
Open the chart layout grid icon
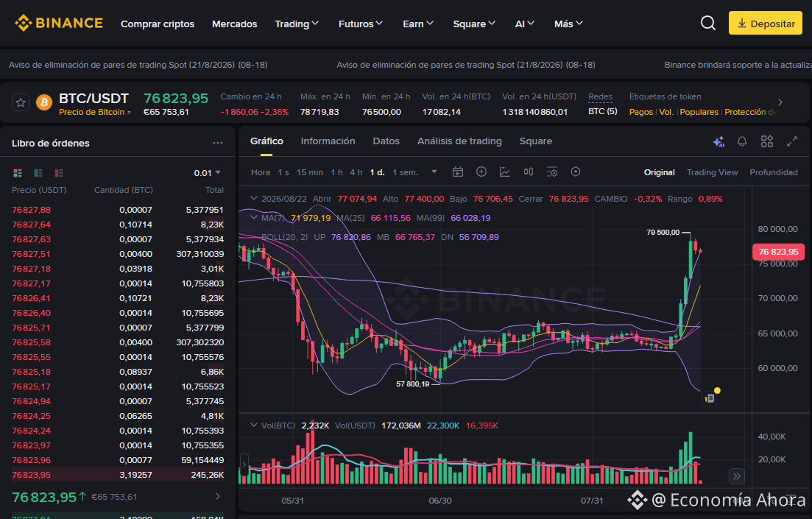(x=767, y=141)
